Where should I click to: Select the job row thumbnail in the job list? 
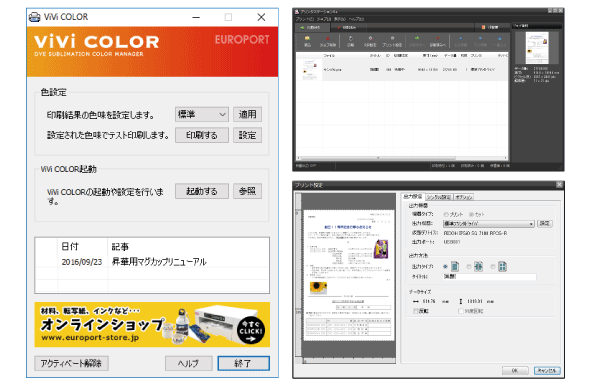tap(309, 70)
